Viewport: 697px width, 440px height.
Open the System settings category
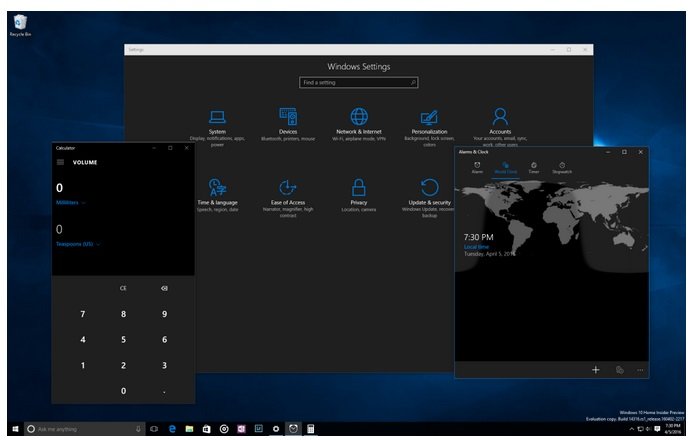217,127
